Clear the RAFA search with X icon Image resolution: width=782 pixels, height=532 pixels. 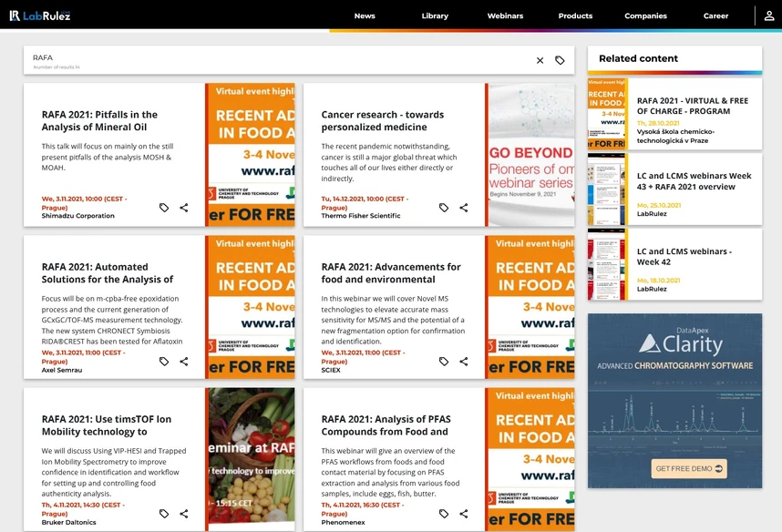point(540,60)
